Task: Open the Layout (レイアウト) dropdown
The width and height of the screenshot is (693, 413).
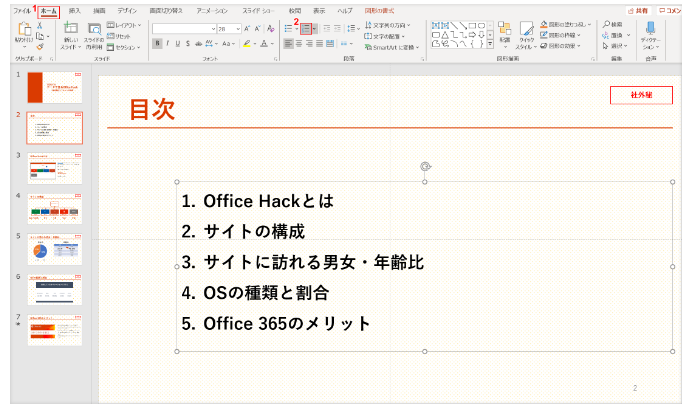Action: (x=124, y=23)
